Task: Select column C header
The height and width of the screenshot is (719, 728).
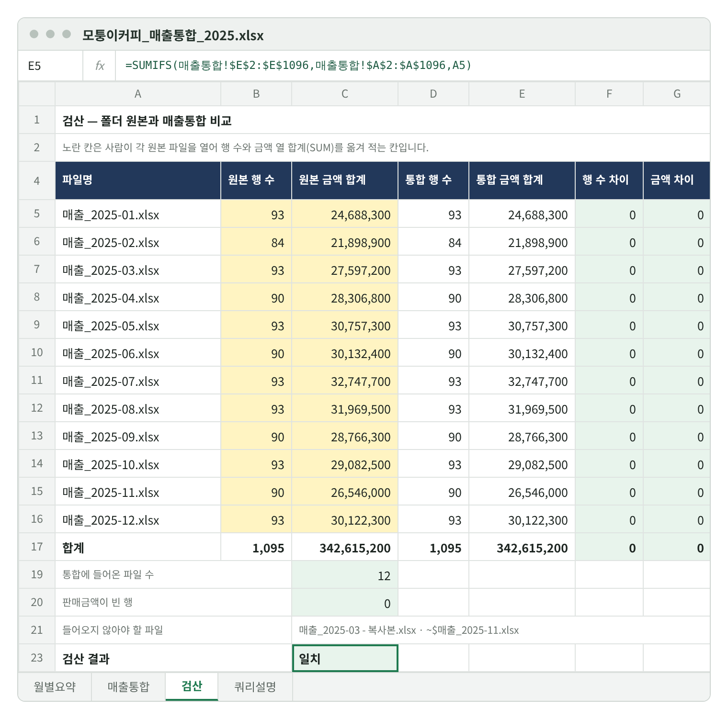Action: coord(345,94)
